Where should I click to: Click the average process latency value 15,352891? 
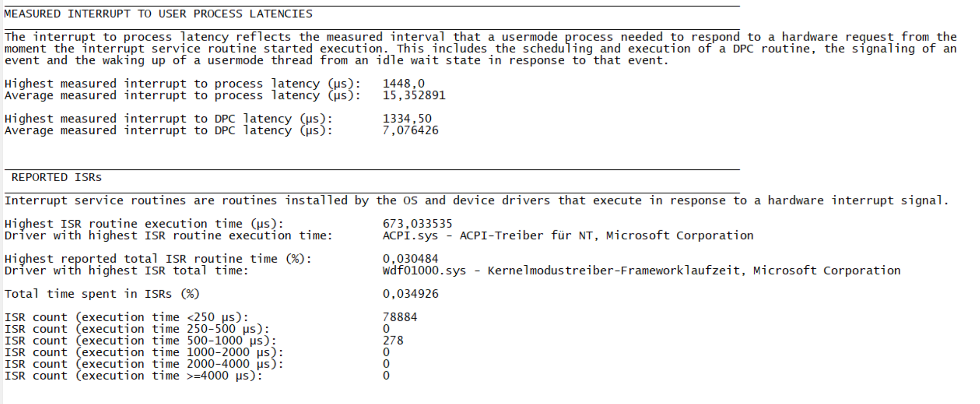[x=414, y=95]
